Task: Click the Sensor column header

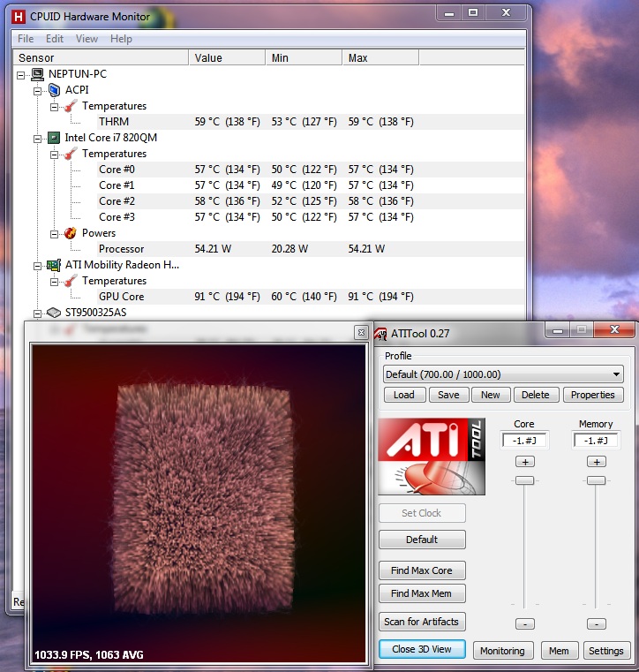Action: pos(101,58)
